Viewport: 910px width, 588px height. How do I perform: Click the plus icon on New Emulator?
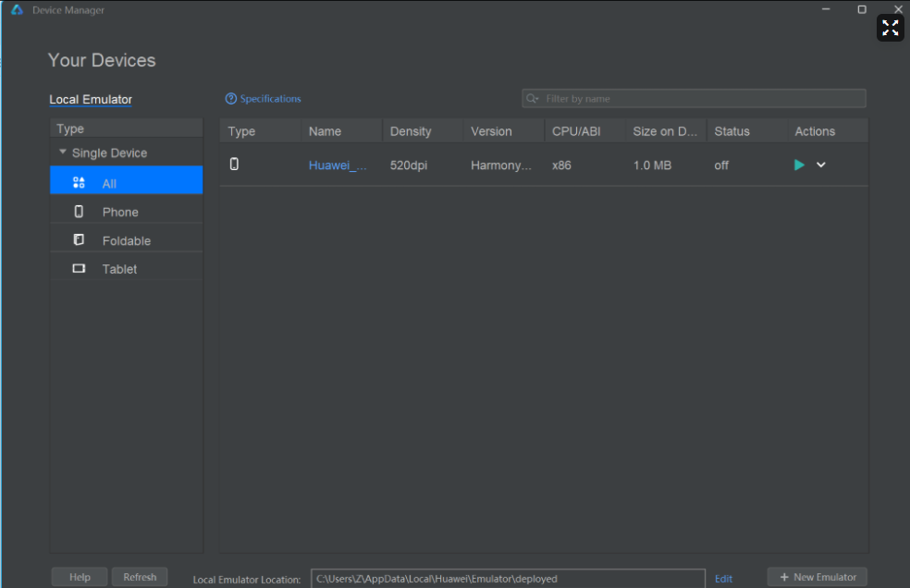(x=784, y=577)
